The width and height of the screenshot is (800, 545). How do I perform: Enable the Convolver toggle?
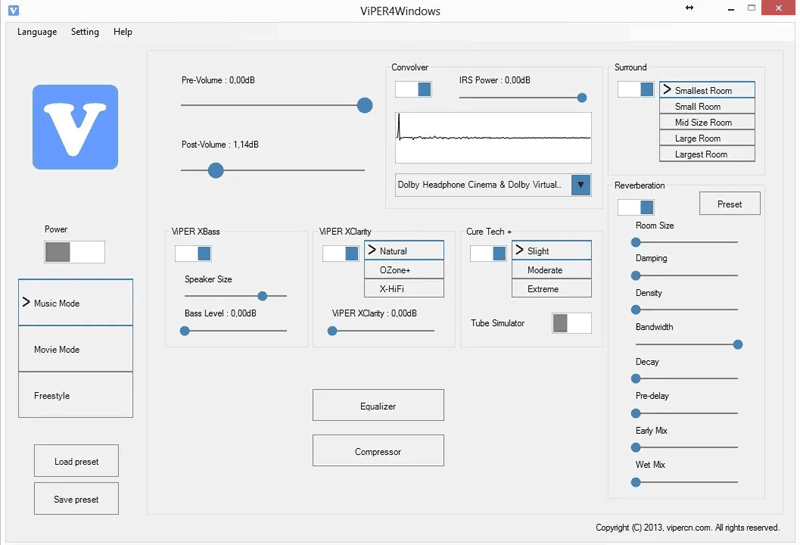tap(413, 90)
